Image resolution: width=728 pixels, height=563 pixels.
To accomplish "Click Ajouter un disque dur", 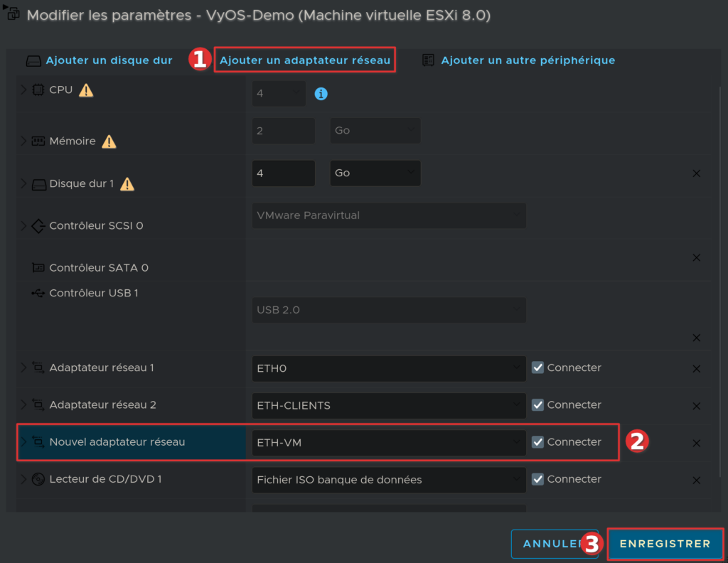I will tap(109, 60).
